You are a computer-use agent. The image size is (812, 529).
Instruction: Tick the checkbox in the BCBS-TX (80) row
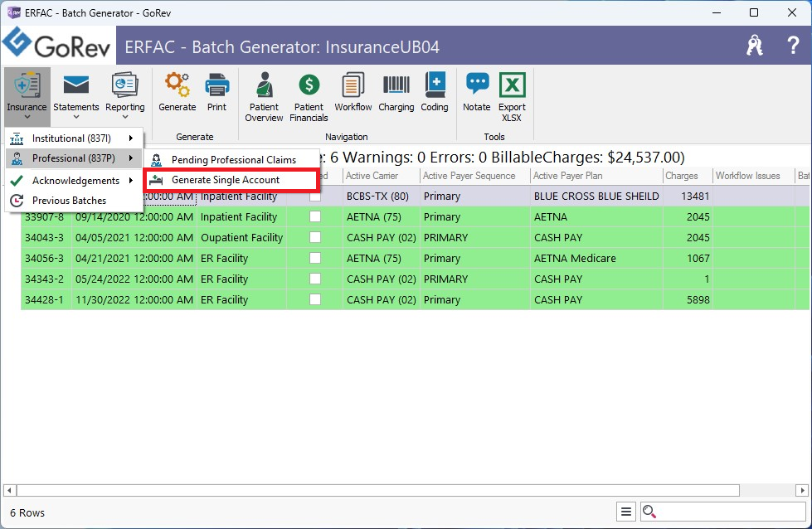click(315, 197)
